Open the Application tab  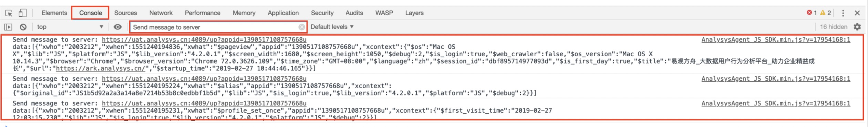coord(283,13)
